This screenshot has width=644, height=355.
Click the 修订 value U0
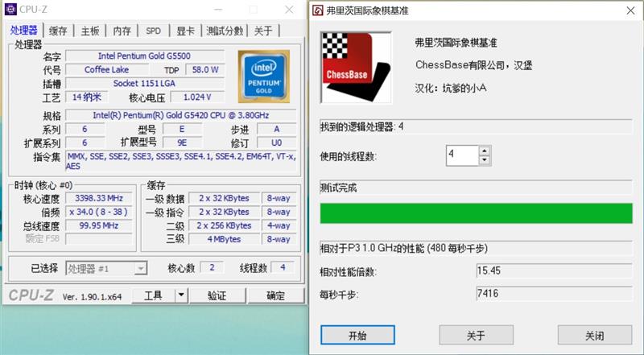[276, 142]
